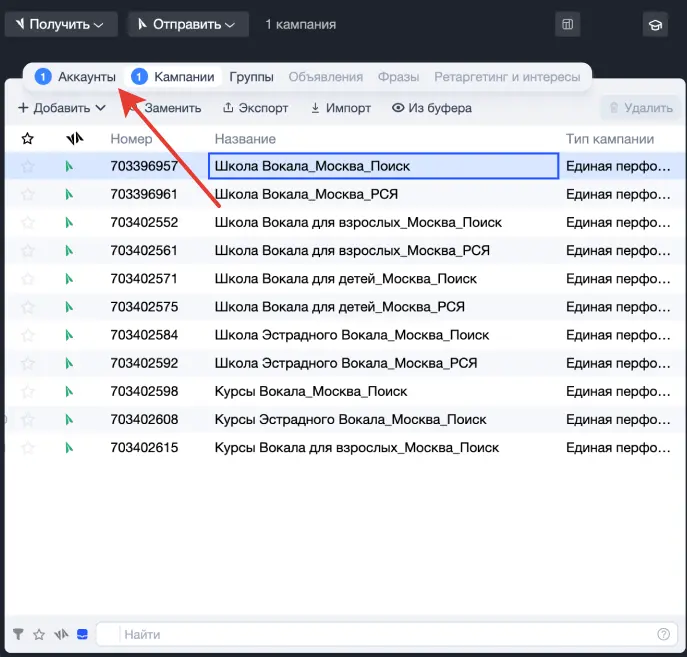This screenshot has width=687, height=657.
Task: Toggle the favorites star filter at the bottom
Action: coord(39,634)
